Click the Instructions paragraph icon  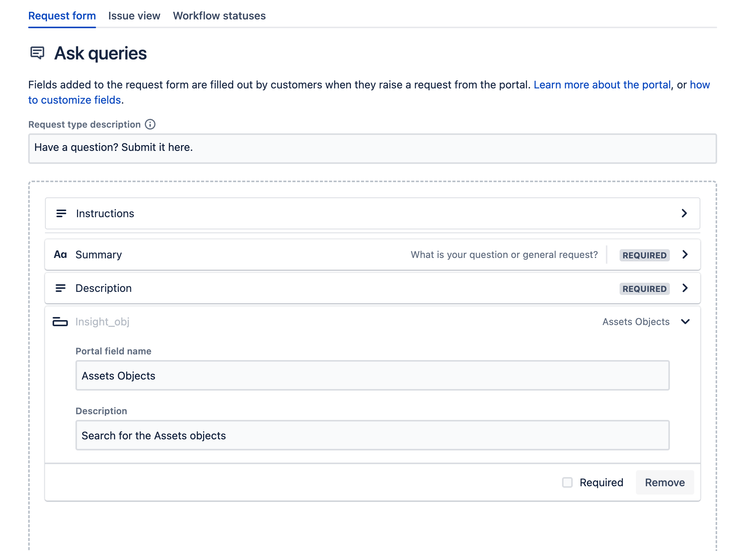pos(61,213)
